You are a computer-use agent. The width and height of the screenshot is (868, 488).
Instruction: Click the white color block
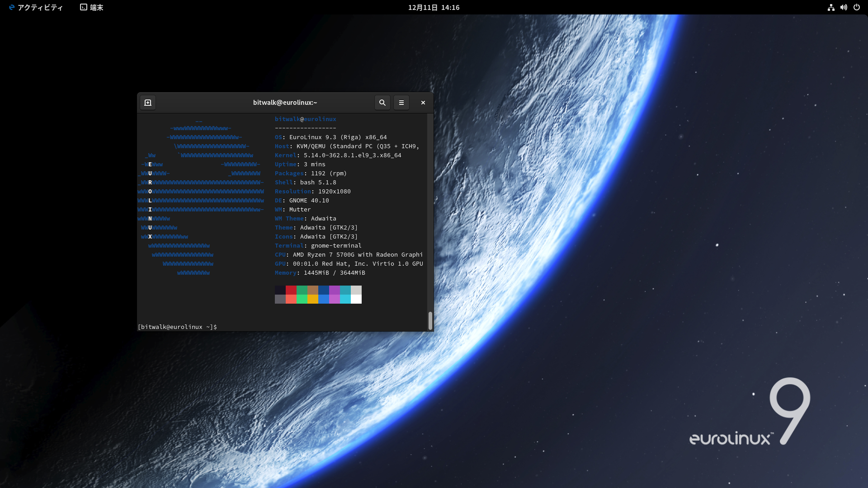(356, 299)
